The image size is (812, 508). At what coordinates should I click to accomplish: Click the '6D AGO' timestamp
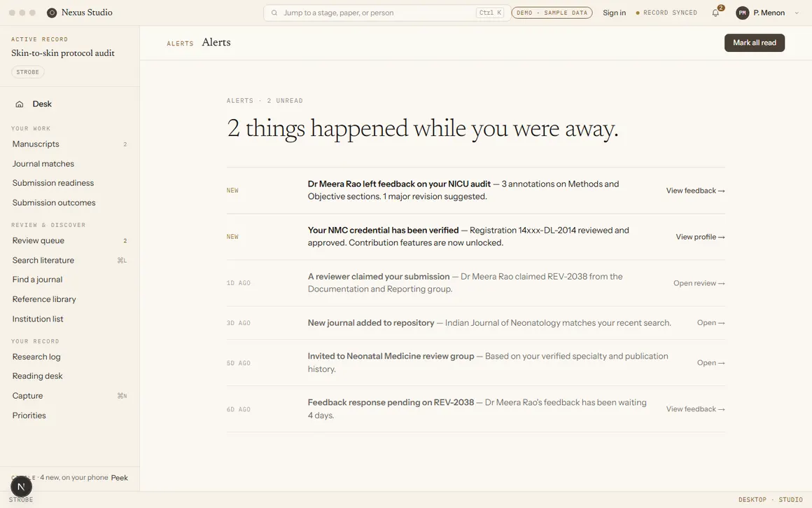(x=238, y=409)
